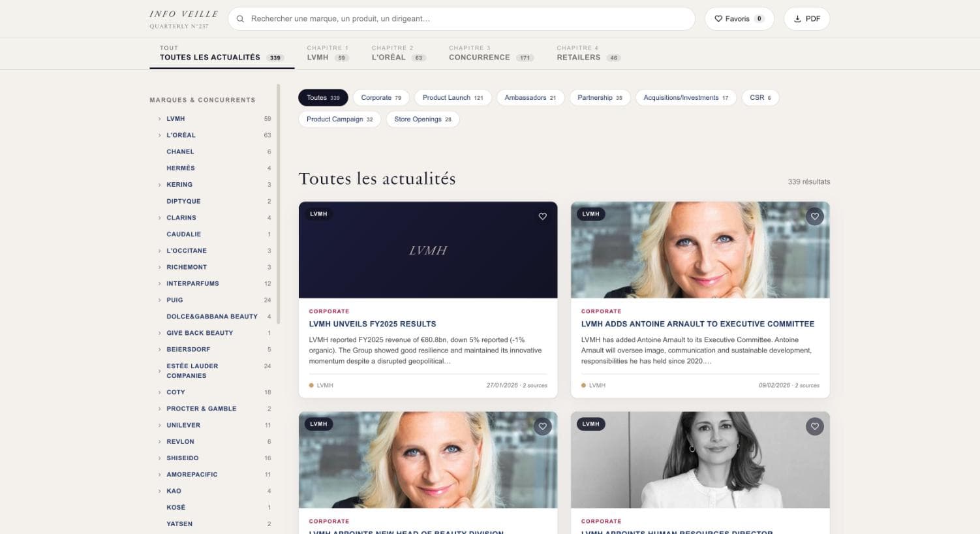The width and height of the screenshot is (980, 534).
Task: Select Hermès in brands sidebar
Action: tap(181, 168)
